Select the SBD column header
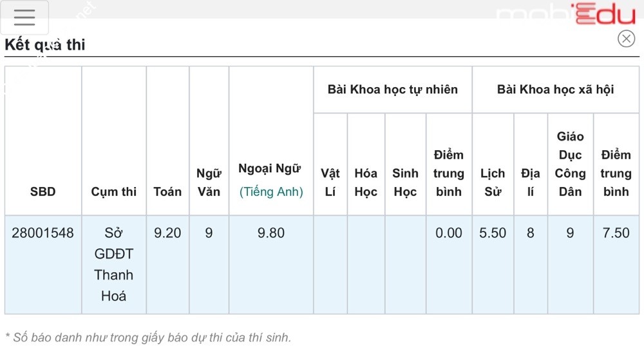Screen dimensions: 644x363 tap(43, 191)
